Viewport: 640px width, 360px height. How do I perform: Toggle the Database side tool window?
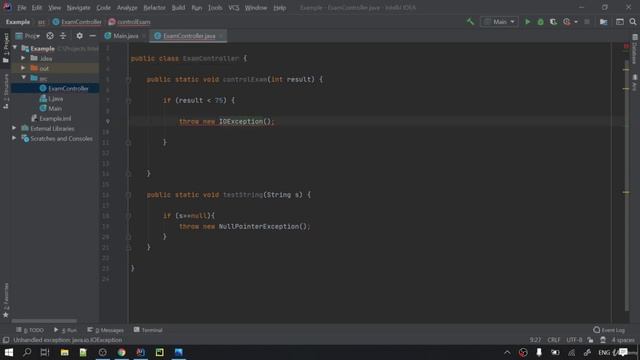634,49
